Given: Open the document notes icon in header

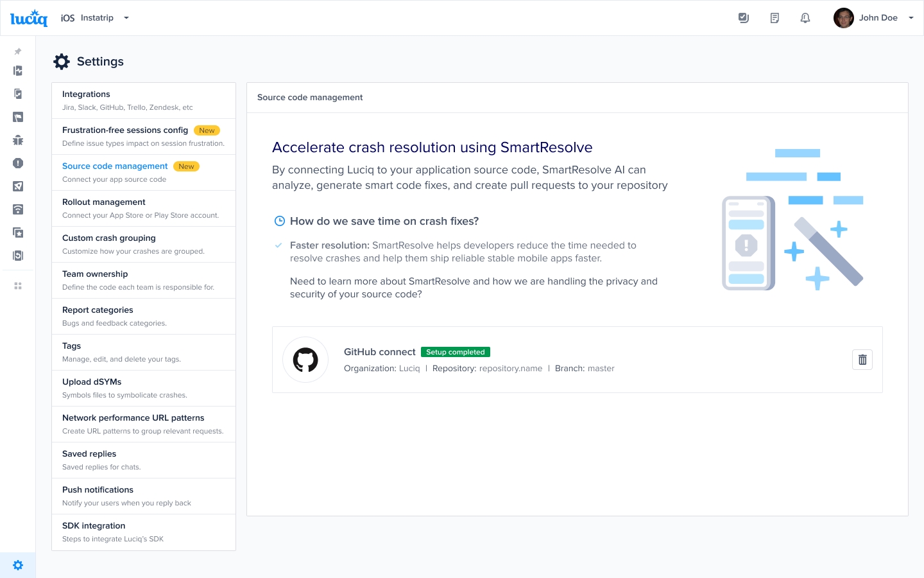Looking at the screenshot, I should [774, 18].
